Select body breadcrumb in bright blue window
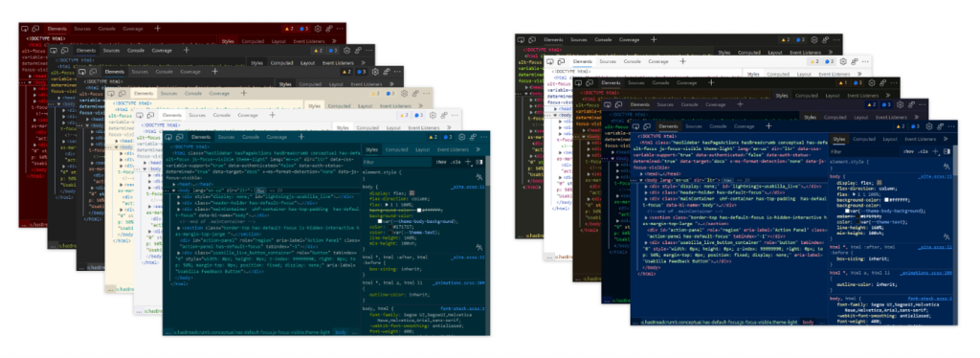Viewport: 980px width, 358px height. coord(808,322)
